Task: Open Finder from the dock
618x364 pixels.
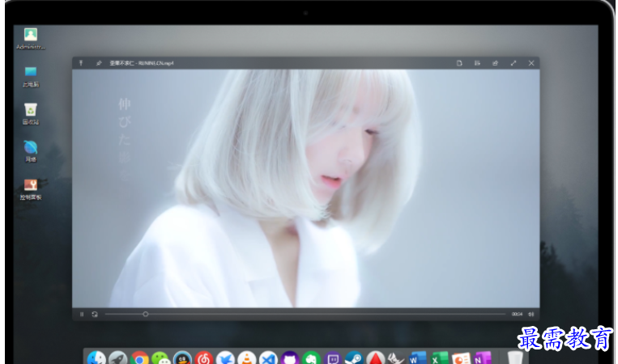Action: (x=96, y=358)
